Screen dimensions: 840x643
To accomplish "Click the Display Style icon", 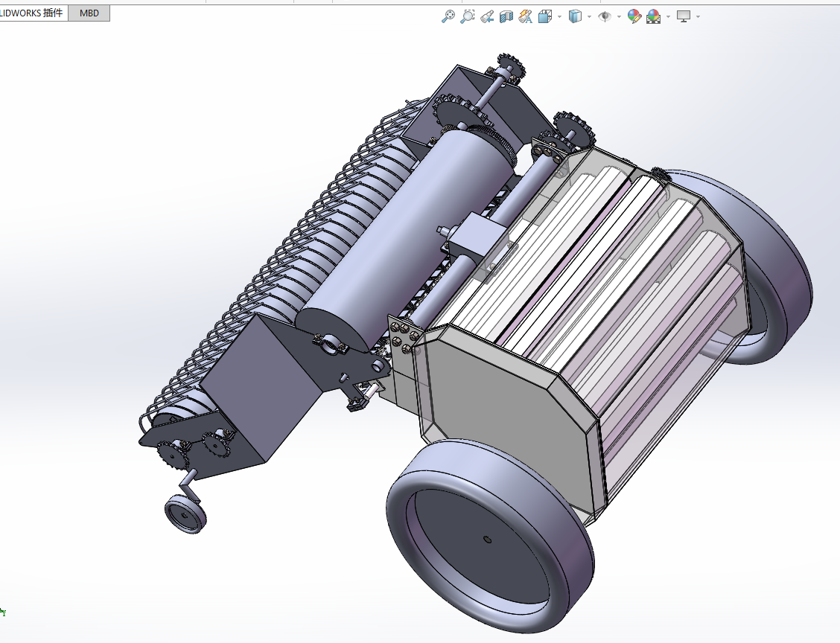I will tap(575, 16).
